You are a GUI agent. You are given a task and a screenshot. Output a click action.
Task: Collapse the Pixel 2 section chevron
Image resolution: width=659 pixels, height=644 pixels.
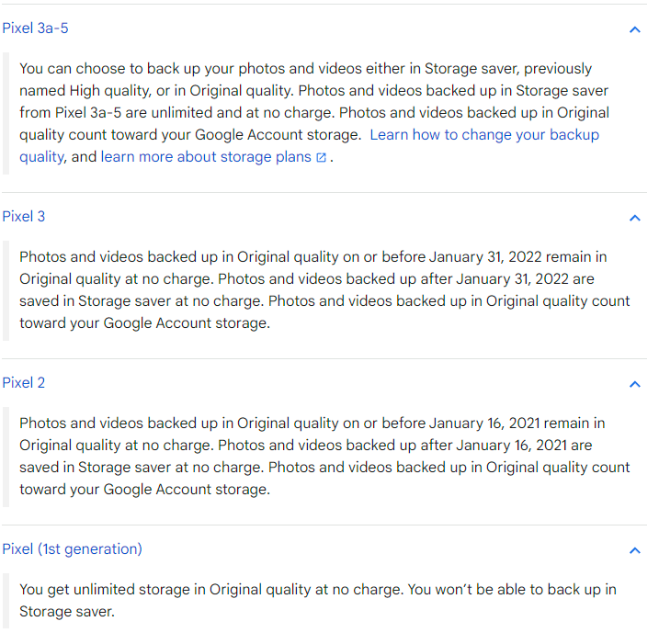click(x=634, y=384)
